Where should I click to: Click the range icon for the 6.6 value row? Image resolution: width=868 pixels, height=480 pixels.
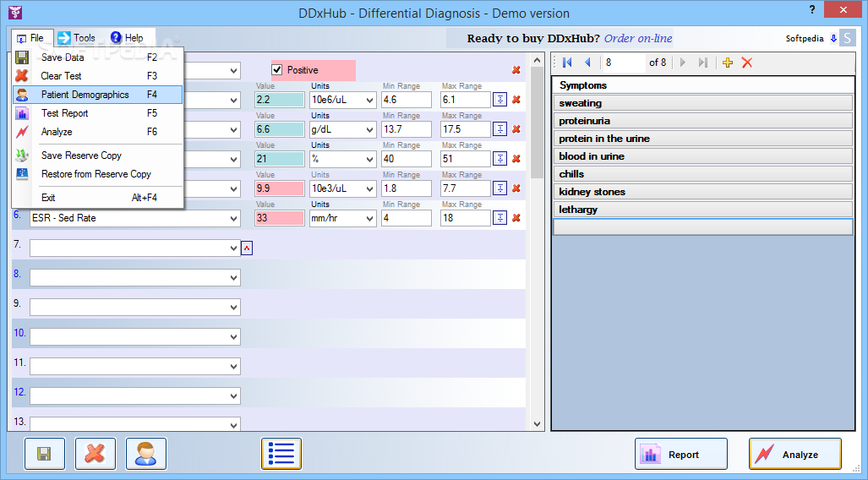500,129
